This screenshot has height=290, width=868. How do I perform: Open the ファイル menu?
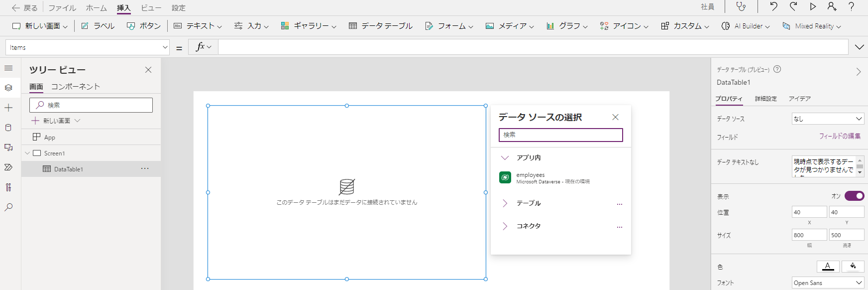[62, 8]
